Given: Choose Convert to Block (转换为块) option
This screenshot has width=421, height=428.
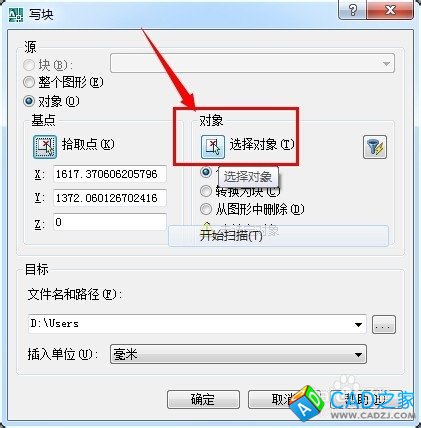Looking at the screenshot, I should 206,191.
